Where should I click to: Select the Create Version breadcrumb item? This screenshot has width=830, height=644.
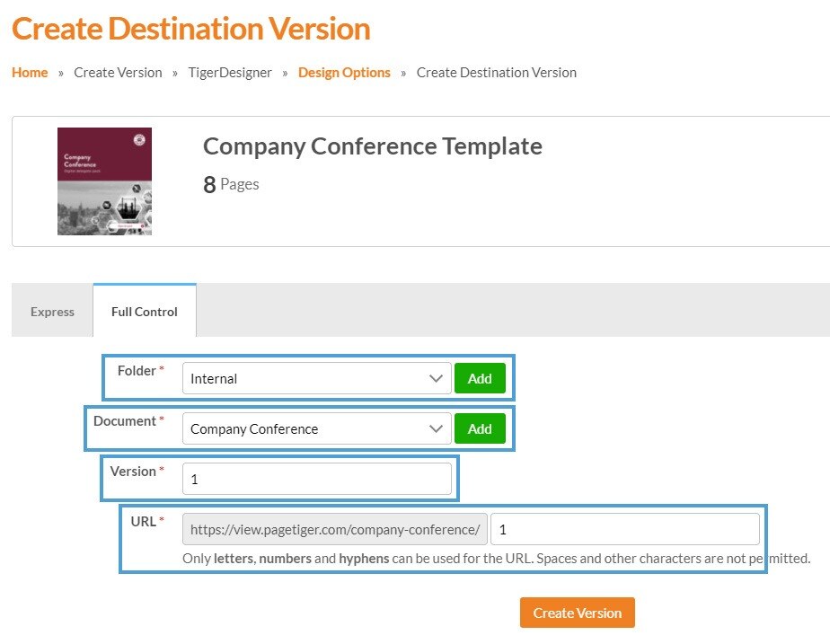118,73
